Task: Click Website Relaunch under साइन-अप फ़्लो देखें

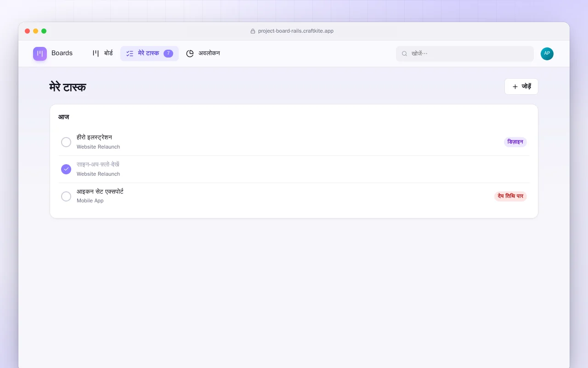Action: click(98, 174)
